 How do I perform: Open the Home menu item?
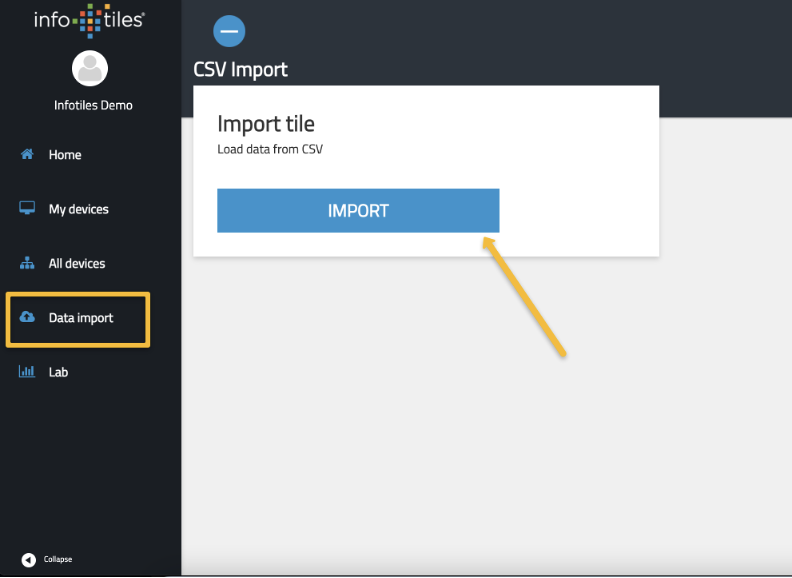[65, 155]
